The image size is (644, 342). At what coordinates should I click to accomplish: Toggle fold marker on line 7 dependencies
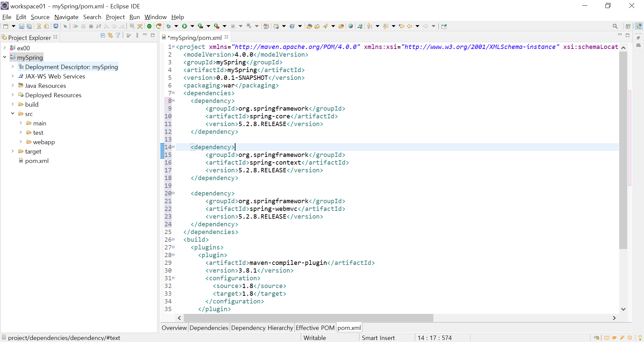173,93
